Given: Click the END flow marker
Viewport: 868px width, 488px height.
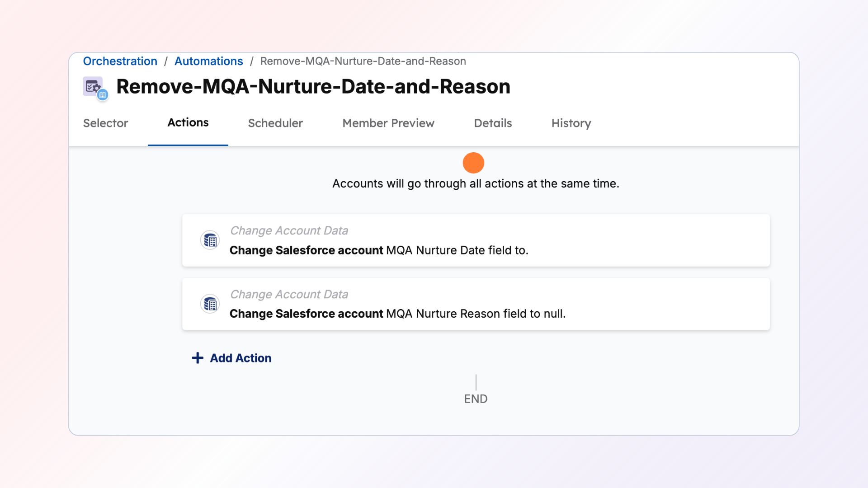Looking at the screenshot, I should (476, 399).
